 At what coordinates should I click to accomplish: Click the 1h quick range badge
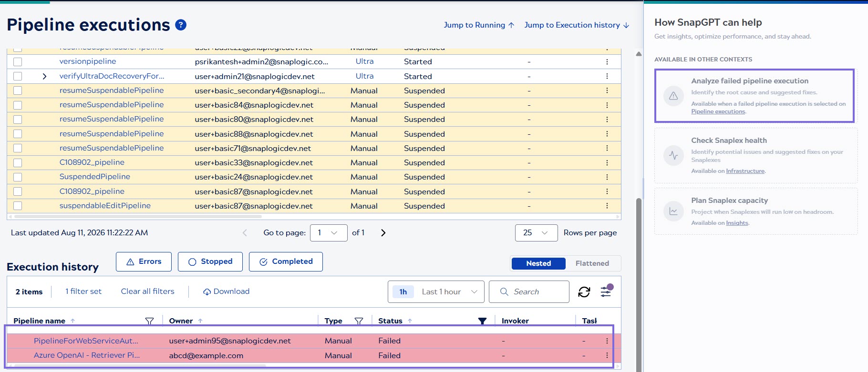tap(403, 292)
